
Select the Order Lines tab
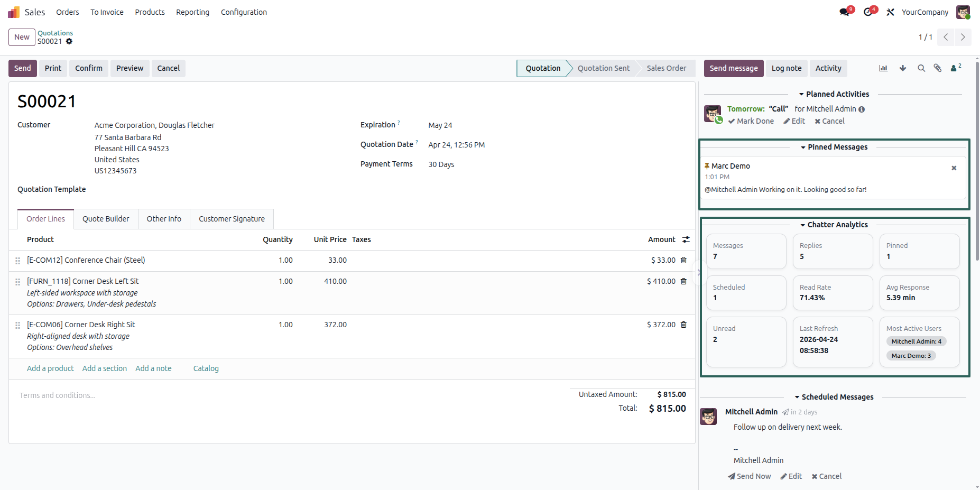point(45,219)
